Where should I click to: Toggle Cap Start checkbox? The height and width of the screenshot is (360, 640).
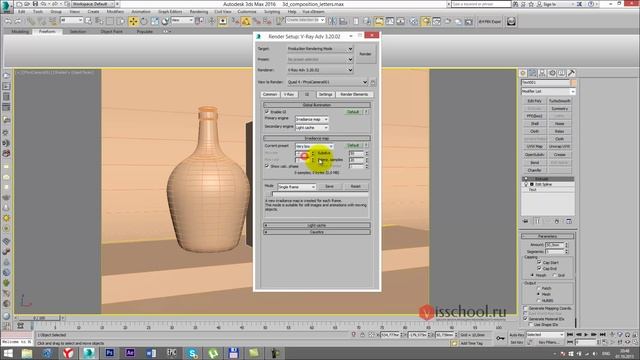click(x=540, y=262)
